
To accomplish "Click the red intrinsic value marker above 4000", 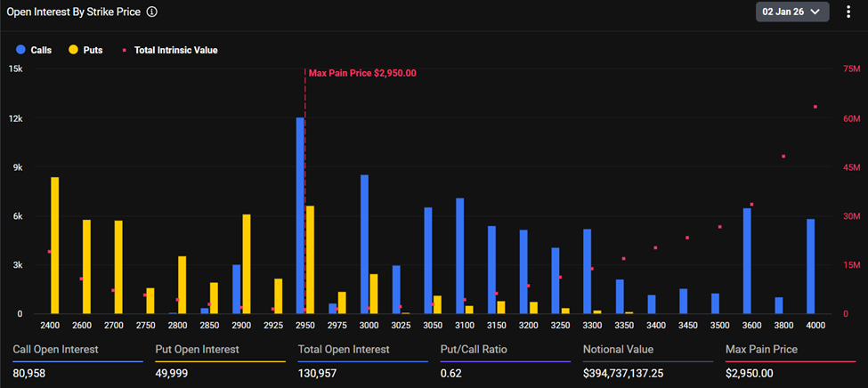I will (815, 107).
